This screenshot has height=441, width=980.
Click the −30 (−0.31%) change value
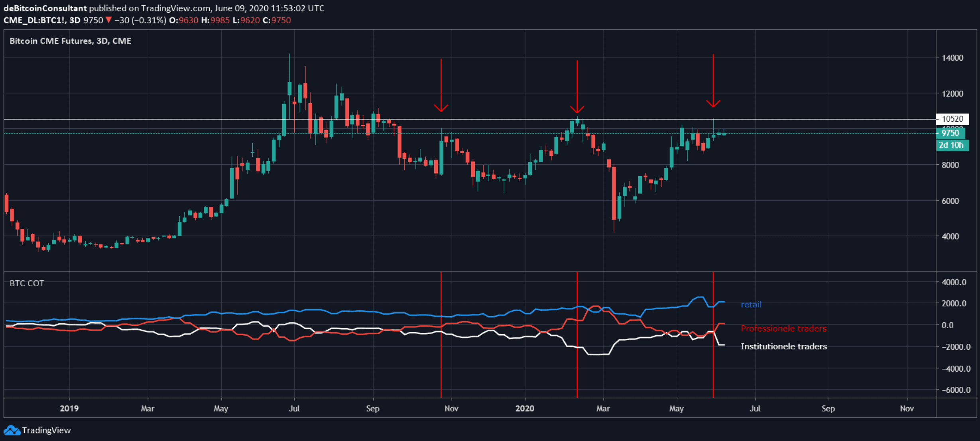140,20
